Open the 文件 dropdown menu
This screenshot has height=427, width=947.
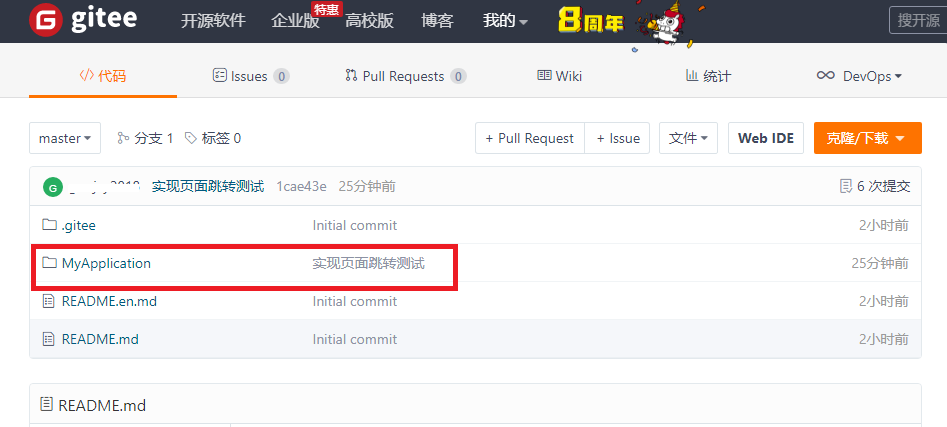[x=688, y=138]
